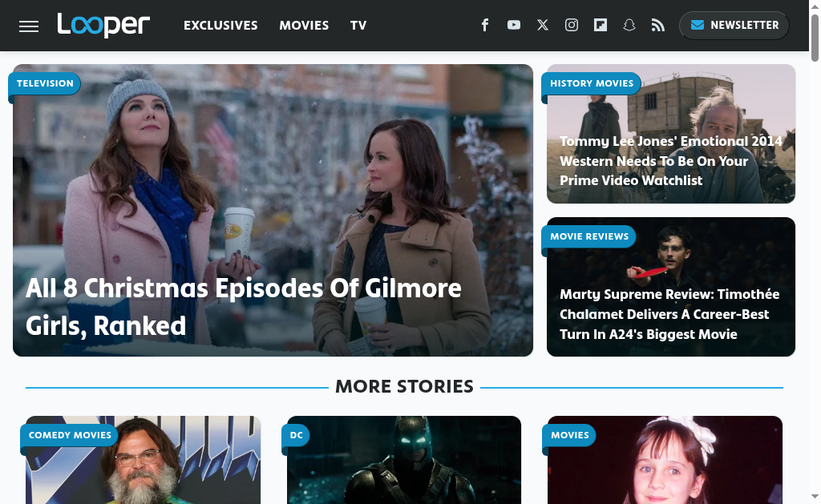Open the X (Twitter) social icon
Screen dimensions: 821x504
pos(543,25)
